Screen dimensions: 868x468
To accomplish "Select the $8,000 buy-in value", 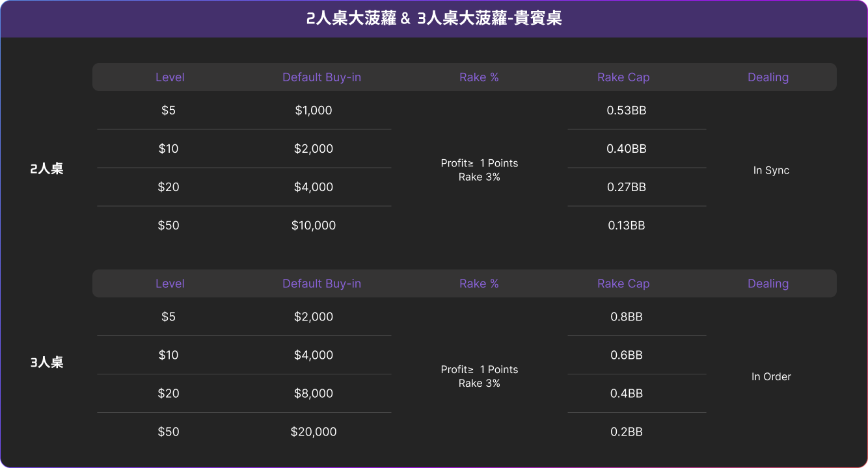I will point(314,393).
